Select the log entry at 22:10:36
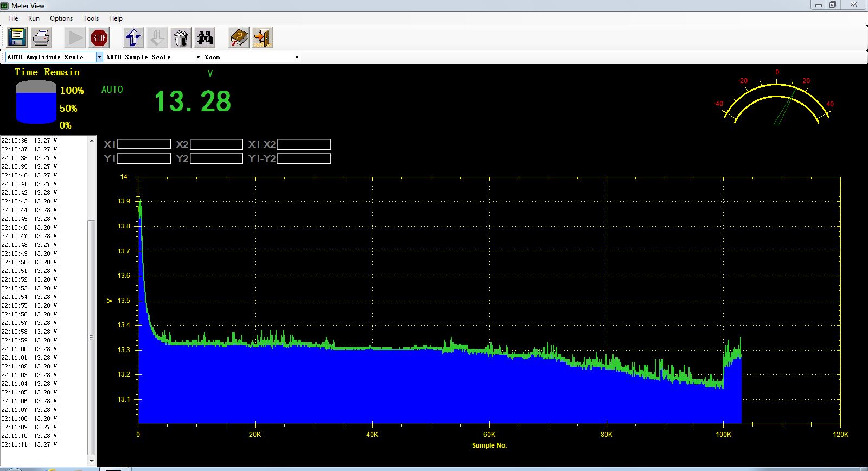The width and height of the screenshot is (868, 471). pyautogui.click(x=29, y=141)
